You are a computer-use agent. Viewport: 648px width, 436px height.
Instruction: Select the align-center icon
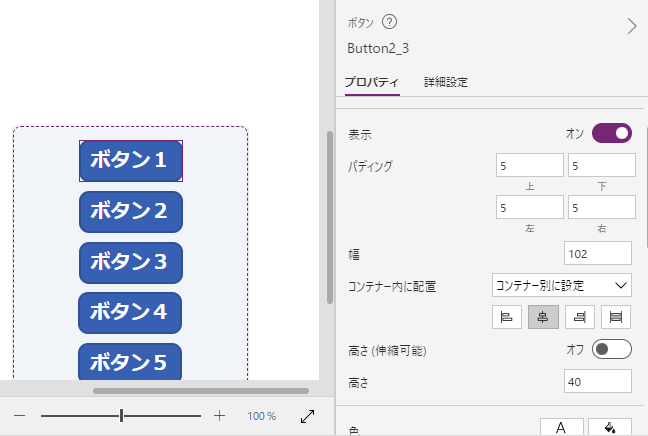(x=543, y=317)
